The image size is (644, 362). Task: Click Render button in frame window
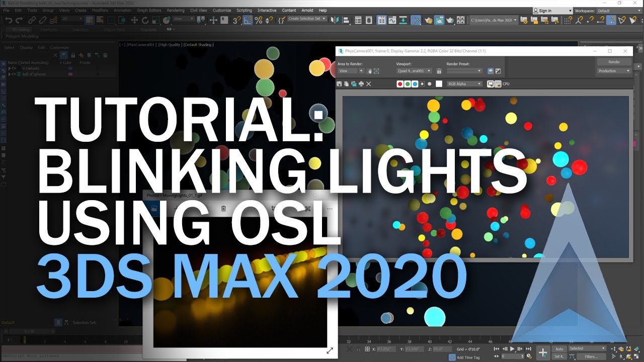pos(614,62)
